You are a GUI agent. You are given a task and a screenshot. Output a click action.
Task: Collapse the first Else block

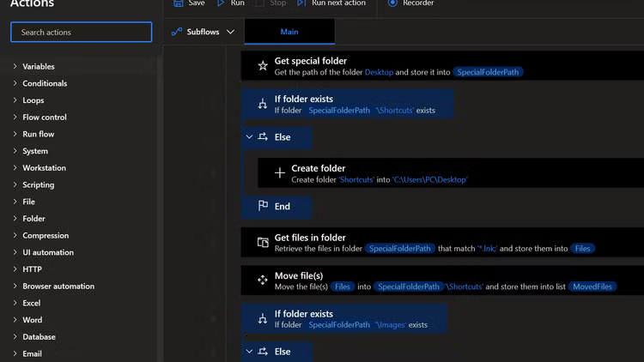[x=249, y=137]
